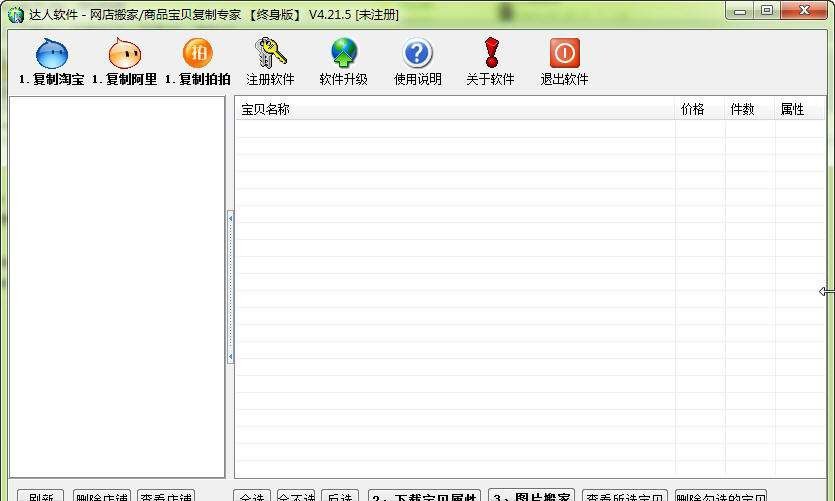Collapse the left panel via splitter handle
Screen dimensions: 835x501
click(x=231, y=287)
